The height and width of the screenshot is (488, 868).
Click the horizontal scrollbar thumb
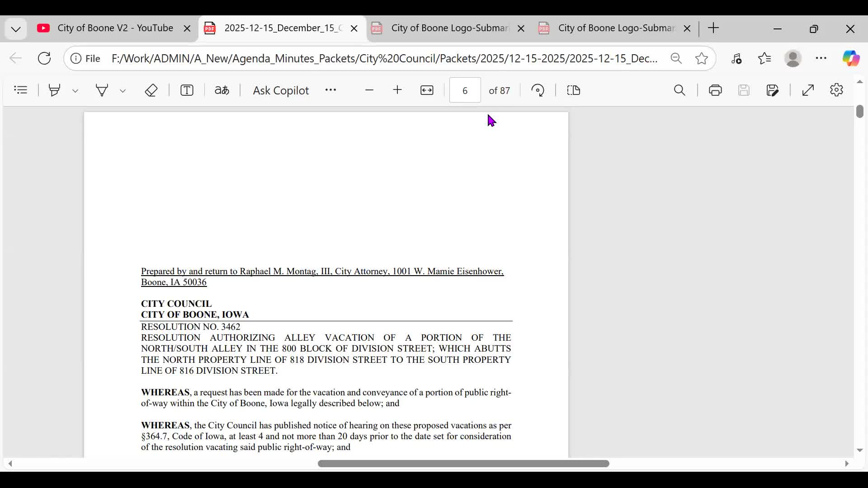tap(463, 464)
